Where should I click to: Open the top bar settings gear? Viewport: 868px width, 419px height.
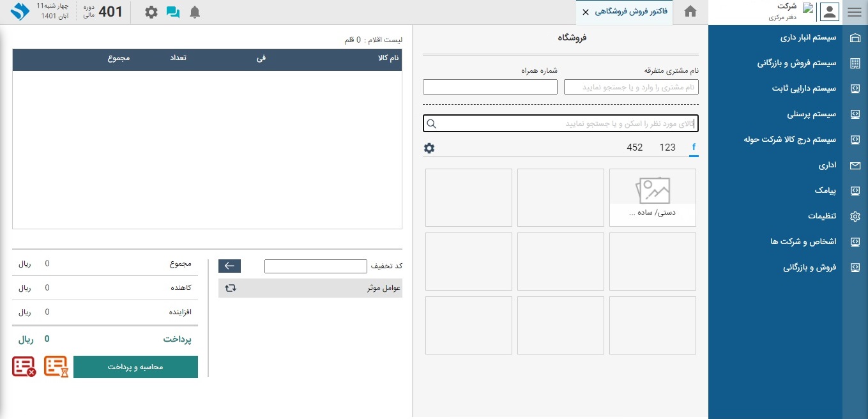pos(151,12)
